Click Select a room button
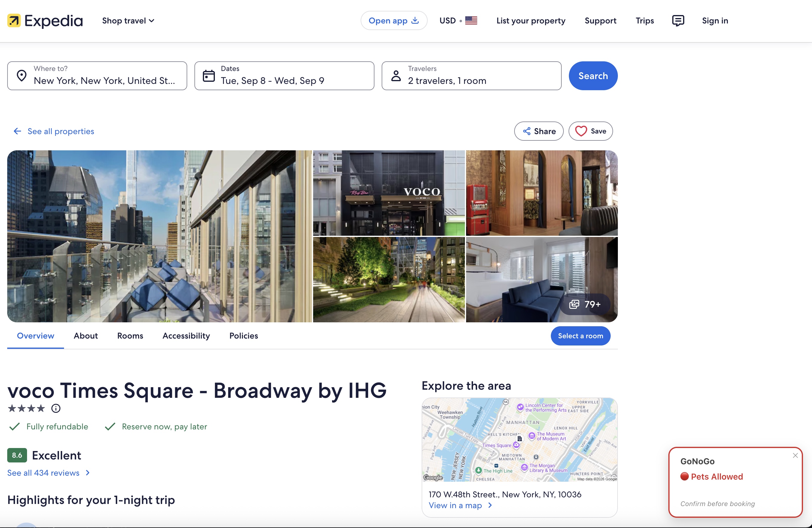 tap(580, 336)
